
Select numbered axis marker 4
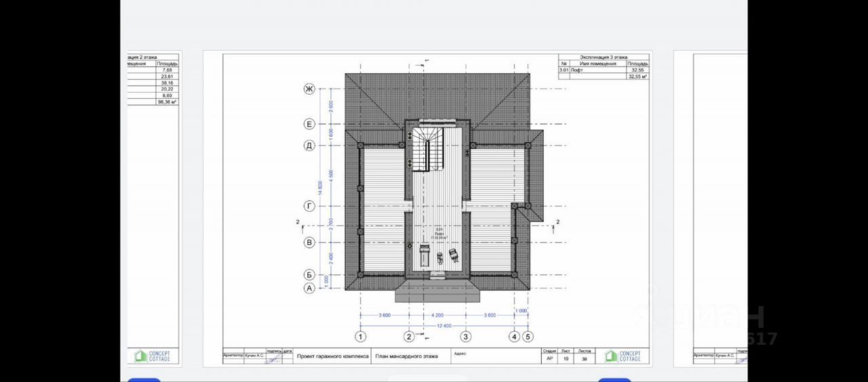click(x=515, y=336)
